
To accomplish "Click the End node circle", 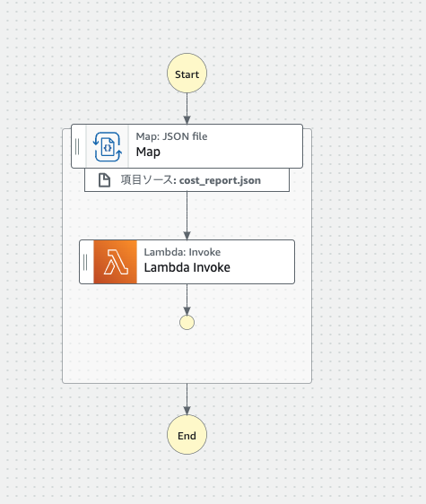I will click(x=187, y=435).
